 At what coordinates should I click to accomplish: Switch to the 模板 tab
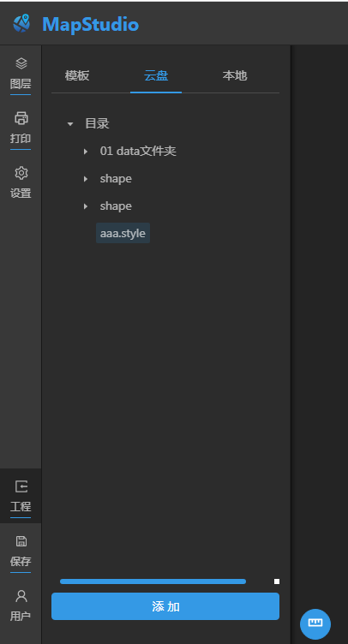77,76
